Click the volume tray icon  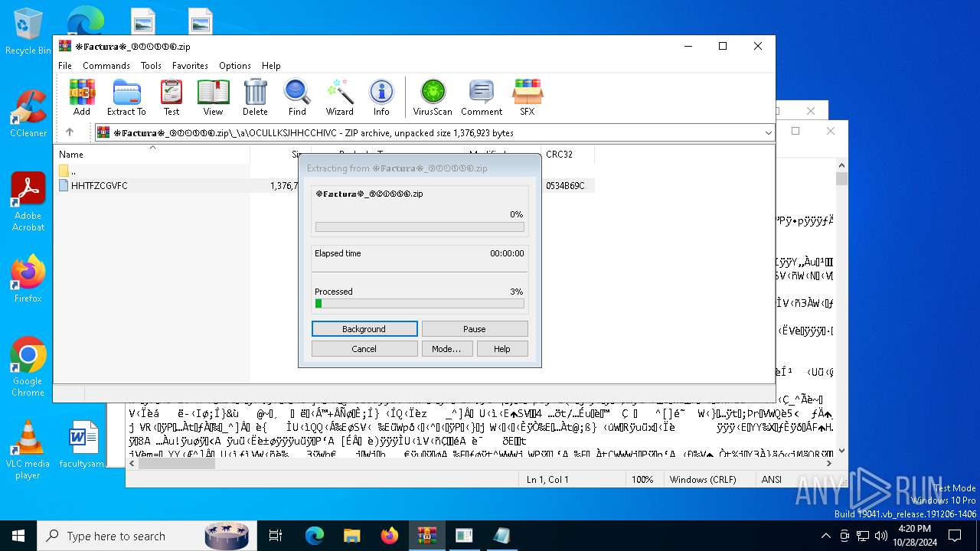(x=881, y=536)
